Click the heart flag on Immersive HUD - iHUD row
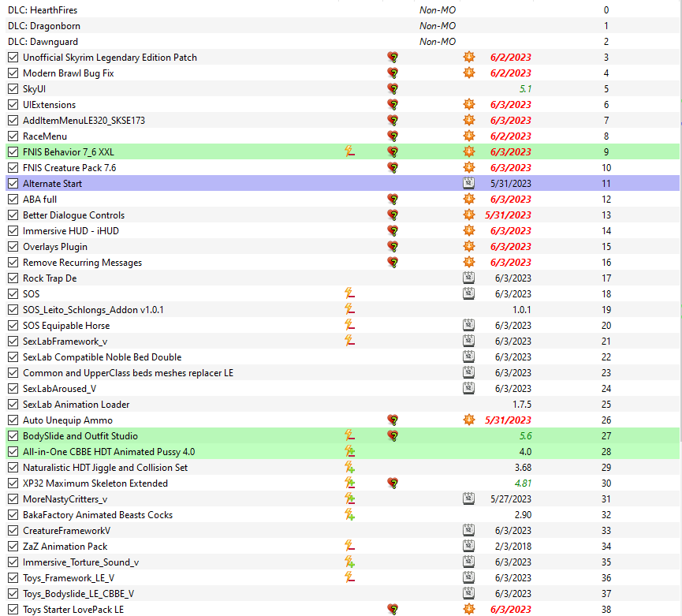 pyautogui.click(x=393, y=231)
